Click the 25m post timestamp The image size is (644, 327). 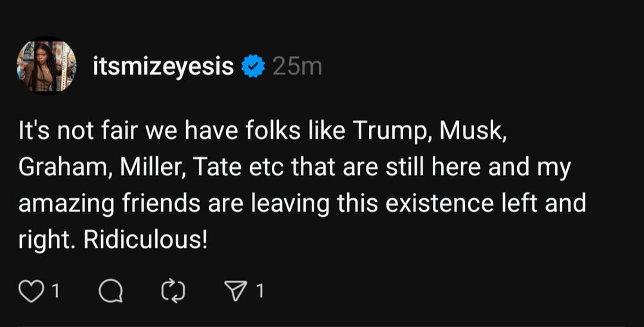(297, 66)
